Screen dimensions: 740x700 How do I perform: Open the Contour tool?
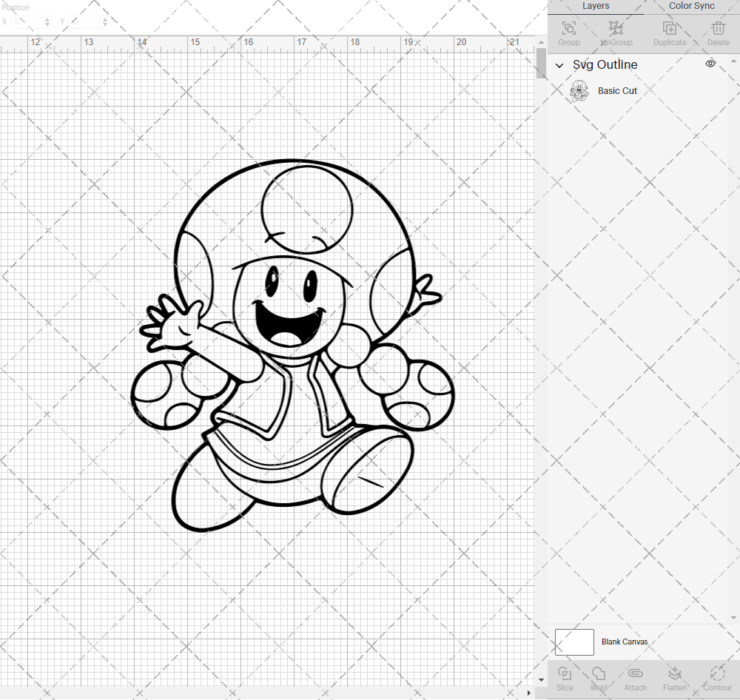(716, 678)
